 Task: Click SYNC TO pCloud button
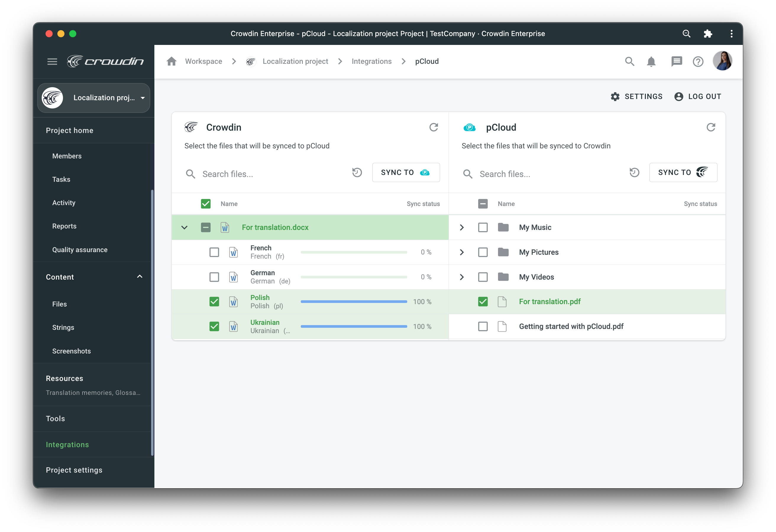click(406, 173)
